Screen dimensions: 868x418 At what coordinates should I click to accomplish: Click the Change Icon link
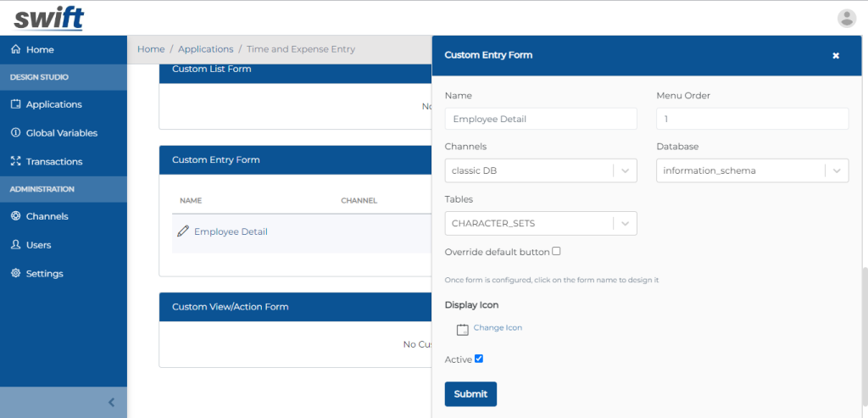(498, 327)
